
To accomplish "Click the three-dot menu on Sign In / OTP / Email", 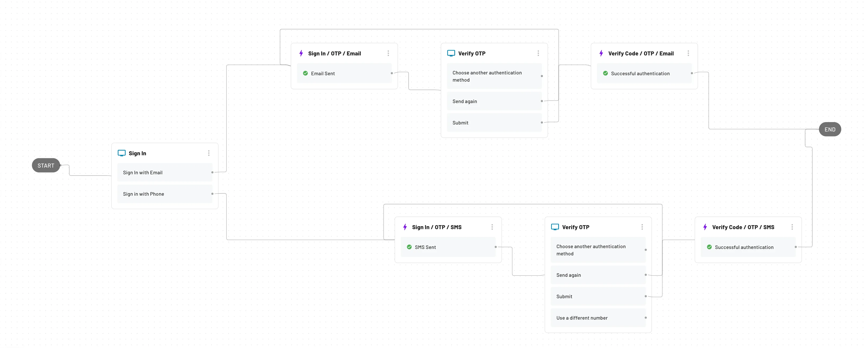I will (x=388, y=53).
